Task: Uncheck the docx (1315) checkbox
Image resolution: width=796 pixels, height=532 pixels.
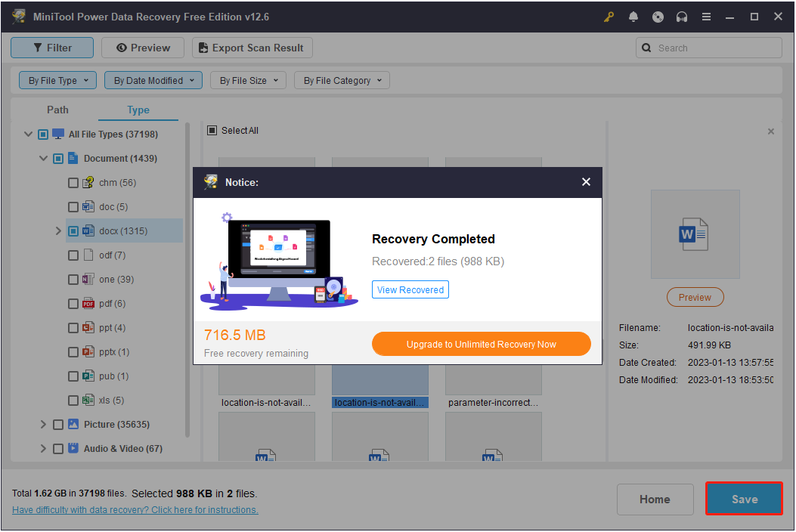Action: [x=73, y=230]
